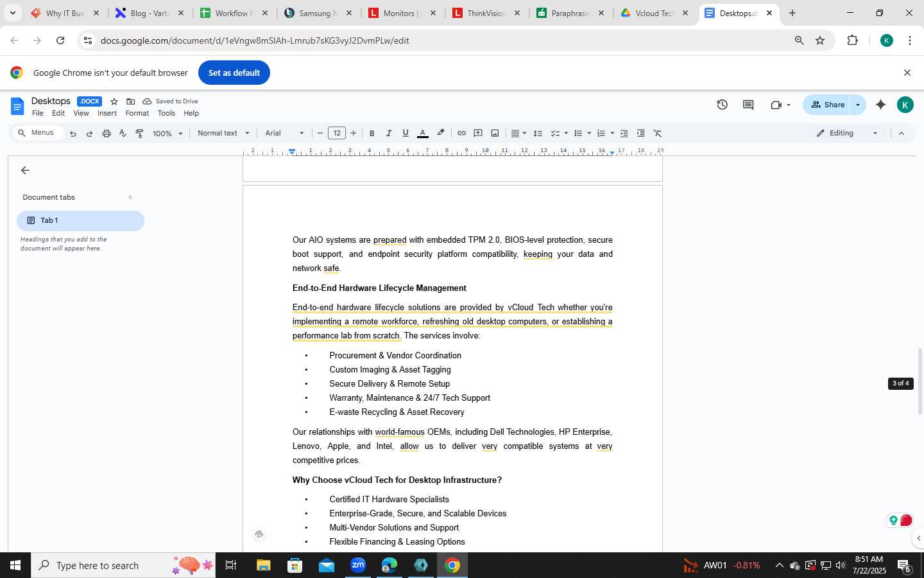
Task: Open spelling and grammar check icon
Action: tap(123, 134)
